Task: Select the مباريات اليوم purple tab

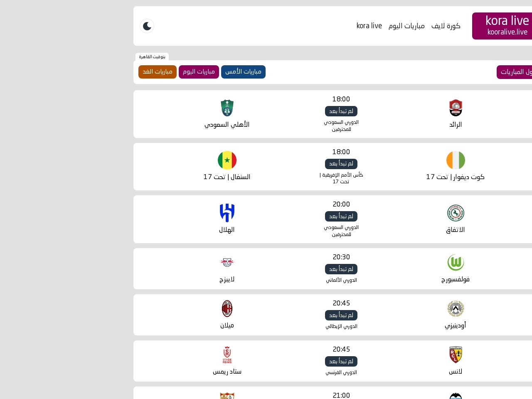Action: click(199, 72)
